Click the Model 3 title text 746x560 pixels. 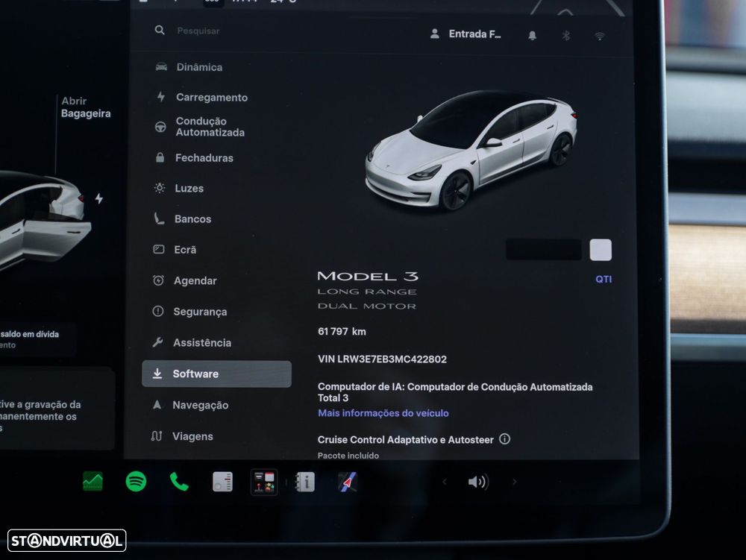pyautogui.click(x=368, y=276)
